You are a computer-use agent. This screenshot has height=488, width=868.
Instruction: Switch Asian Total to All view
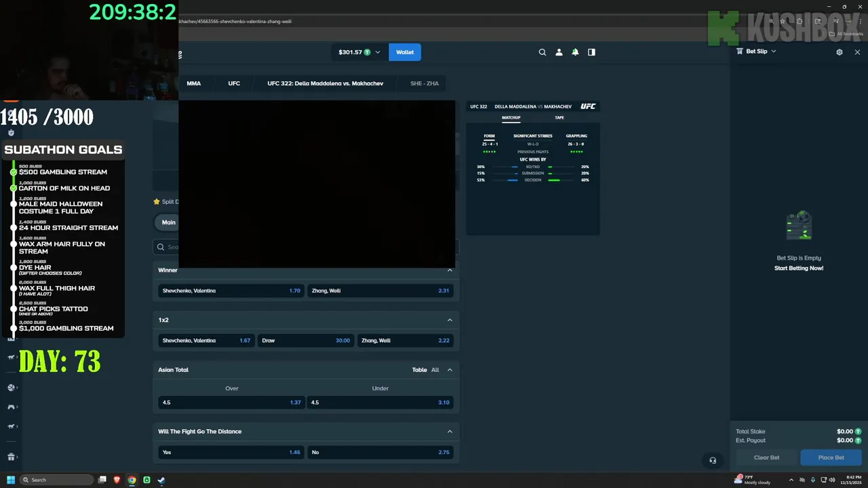coord(435,370)
